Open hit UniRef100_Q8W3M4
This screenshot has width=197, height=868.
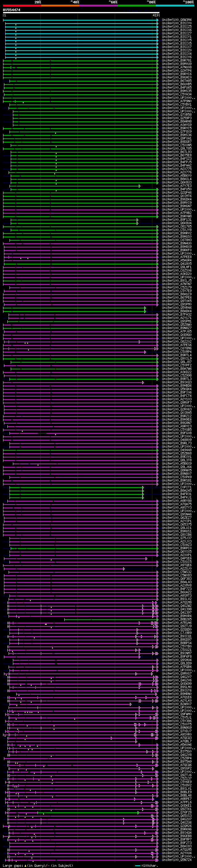pyautogui.click(x=177, y=20)
